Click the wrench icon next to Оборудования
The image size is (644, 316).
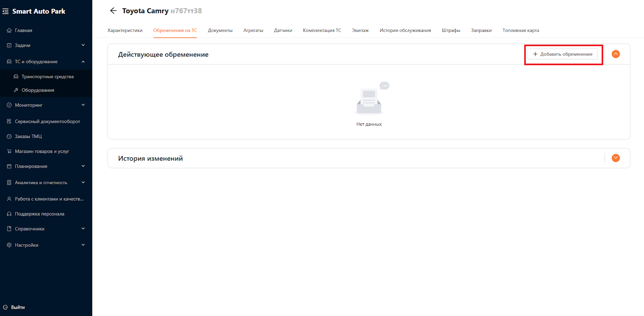[x=16, y=90]
